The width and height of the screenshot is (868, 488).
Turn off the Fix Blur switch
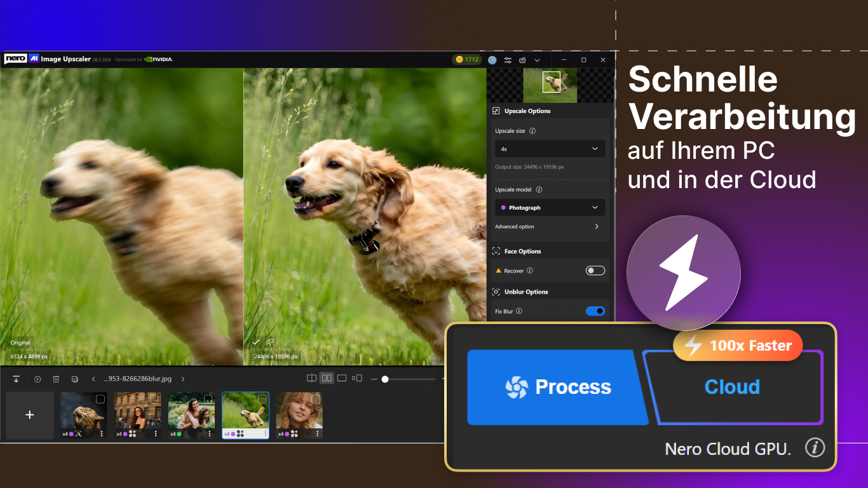595,311
